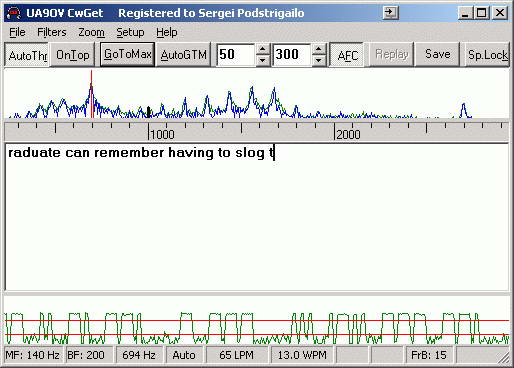Click the red frequency marker in spectrum

91,94
